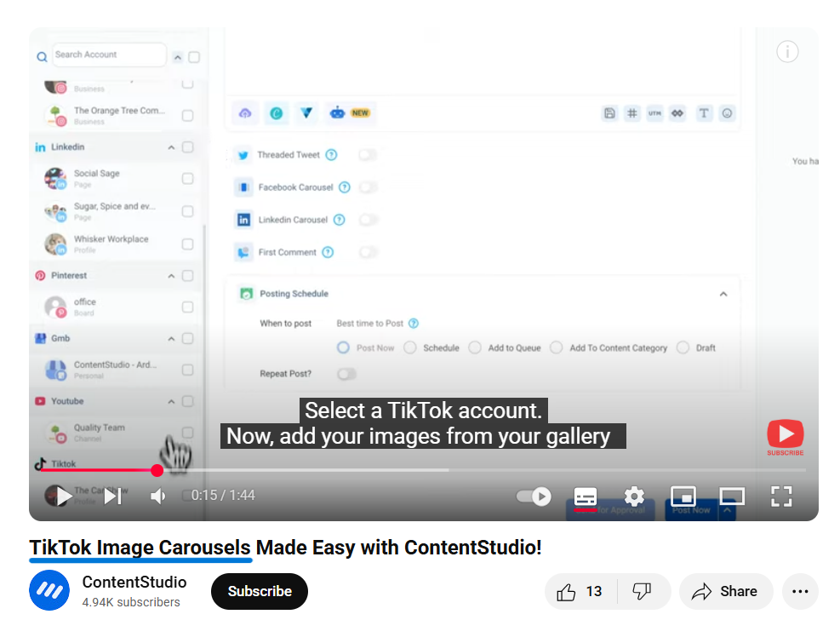Collapse all accounts chevron beside search
This screenshot has height=620, width=840.
coord(178,57)
